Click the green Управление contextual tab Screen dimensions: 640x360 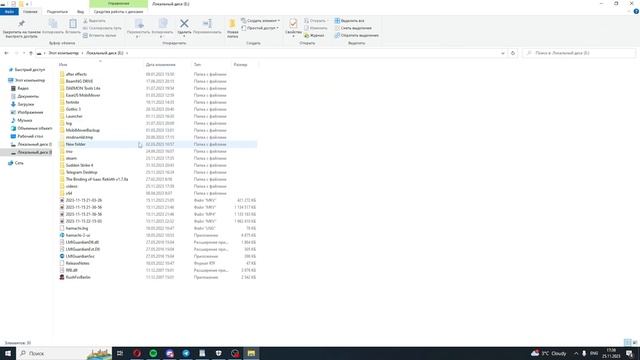118,4
